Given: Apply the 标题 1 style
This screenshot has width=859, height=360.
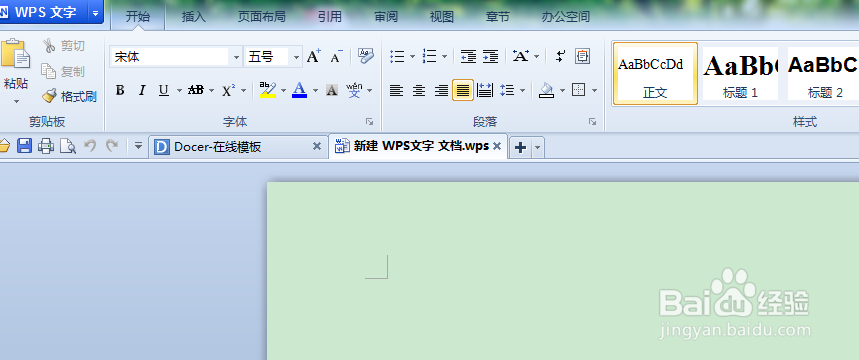Looking at the screenshot, I should [740, 73].
